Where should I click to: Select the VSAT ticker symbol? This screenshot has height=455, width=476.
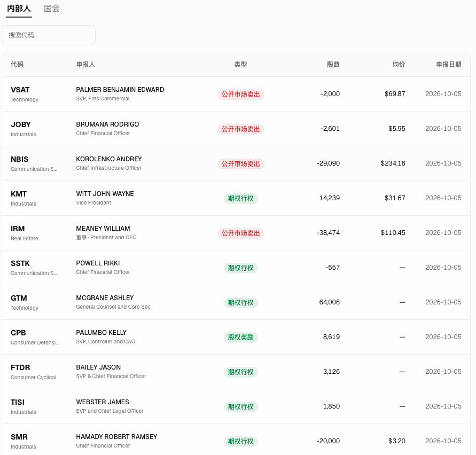20,90
